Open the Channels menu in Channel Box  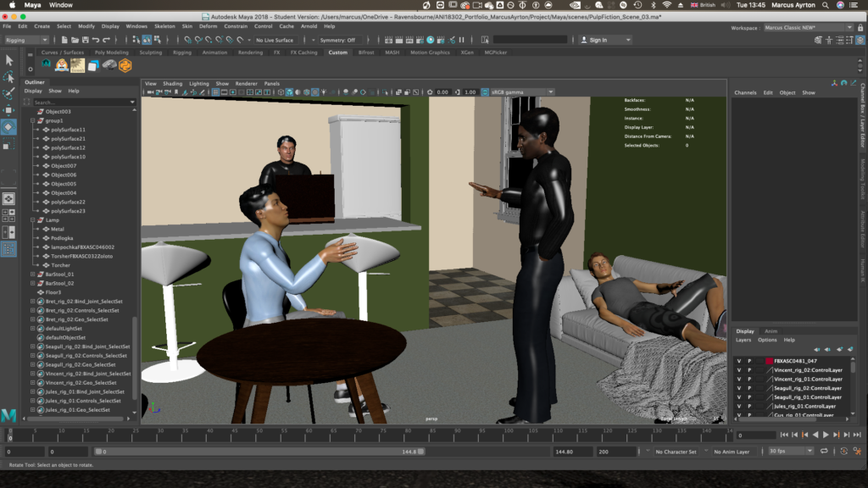[x=745, y=92]
